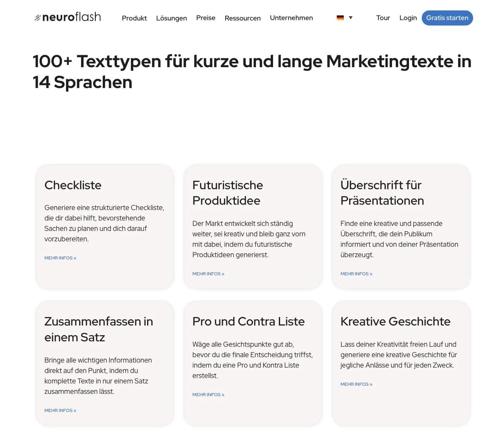Click the German flag language icon
This screenshot has width=504, height=434.
[x=339, y=17]
